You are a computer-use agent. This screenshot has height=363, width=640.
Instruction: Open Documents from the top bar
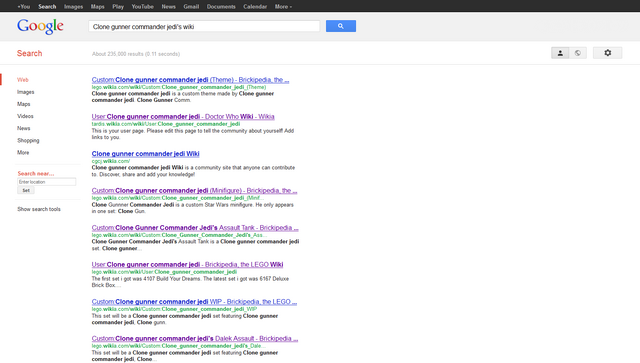pos(221,7)
